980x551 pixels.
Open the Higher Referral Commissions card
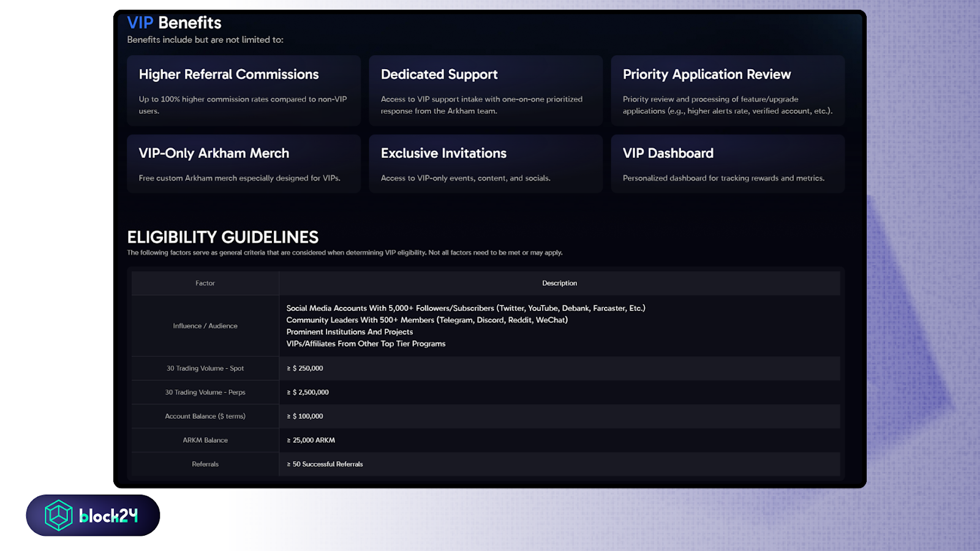click(x=244, y=91)
